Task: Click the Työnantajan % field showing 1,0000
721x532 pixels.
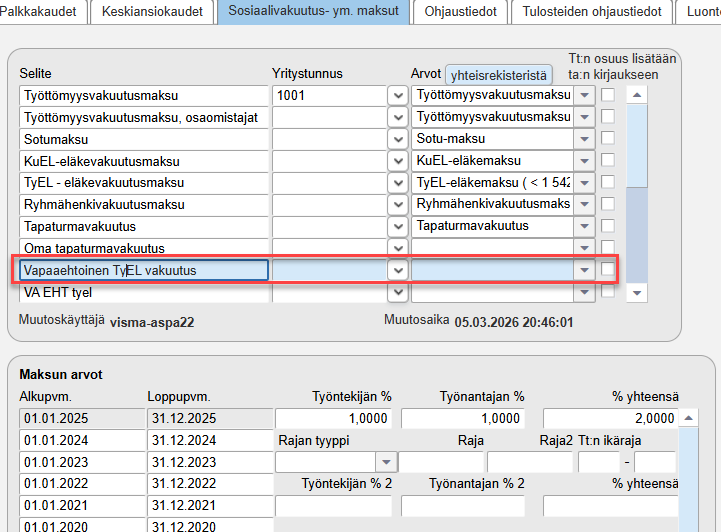Action: [463, 418]
